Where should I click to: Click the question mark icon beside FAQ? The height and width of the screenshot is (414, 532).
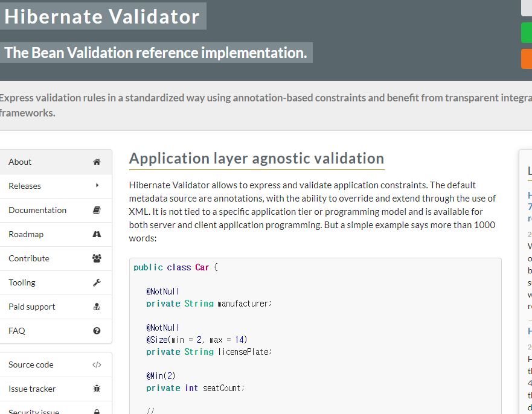97,331
